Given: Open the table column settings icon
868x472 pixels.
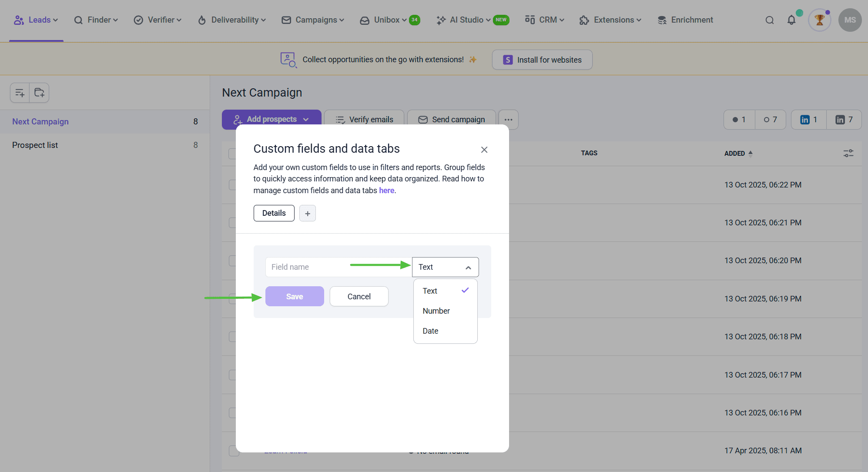Looking at the screenshot, I should tap(848, 153).
